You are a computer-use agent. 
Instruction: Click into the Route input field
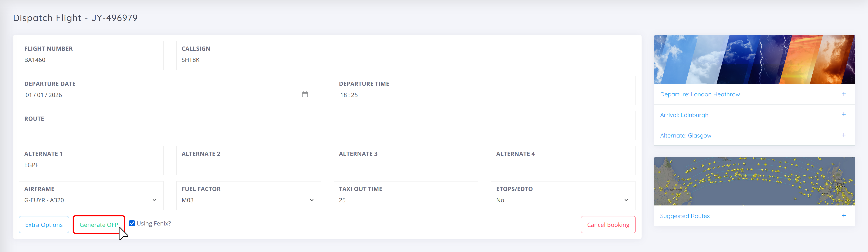[327, 126]
